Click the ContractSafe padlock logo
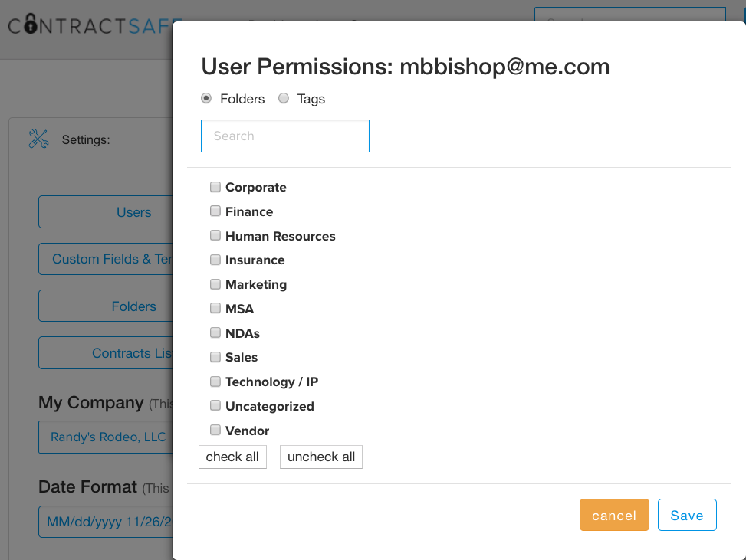 31,25
